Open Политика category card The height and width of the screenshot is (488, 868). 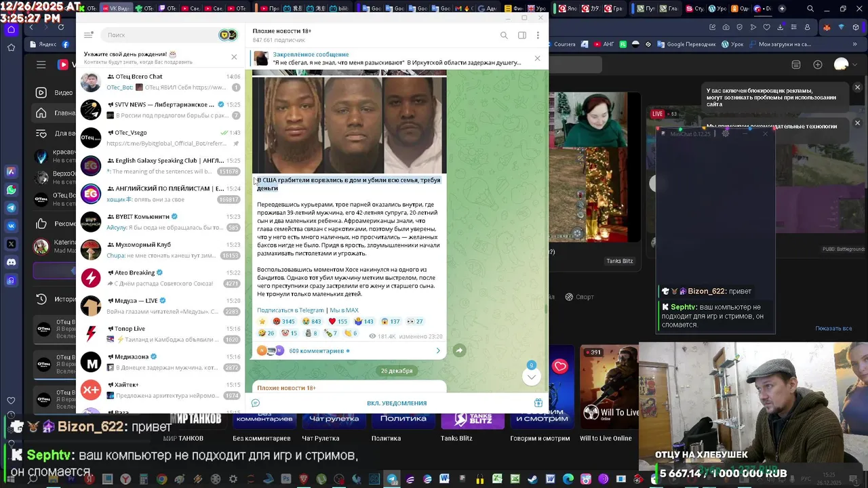coord(403,427)
